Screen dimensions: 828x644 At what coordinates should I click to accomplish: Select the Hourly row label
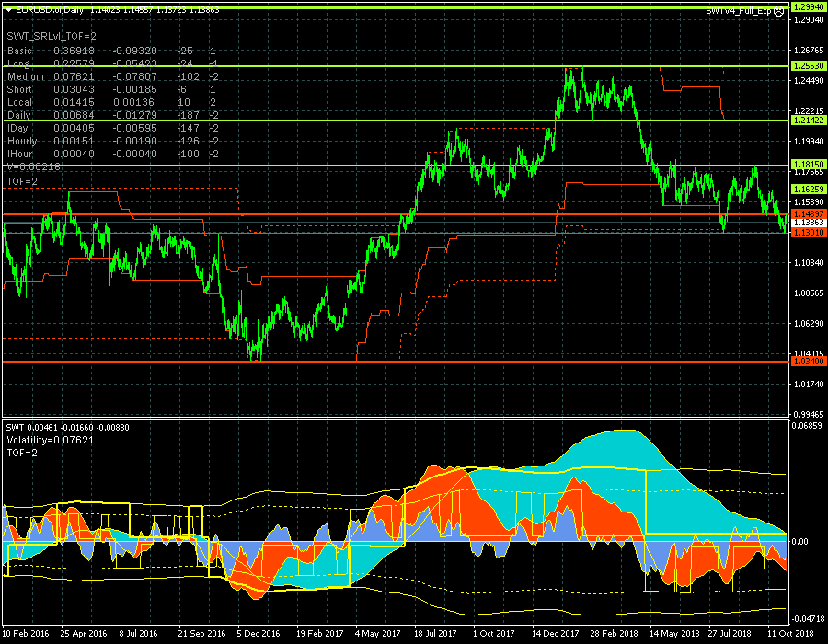tap(22, 141)
